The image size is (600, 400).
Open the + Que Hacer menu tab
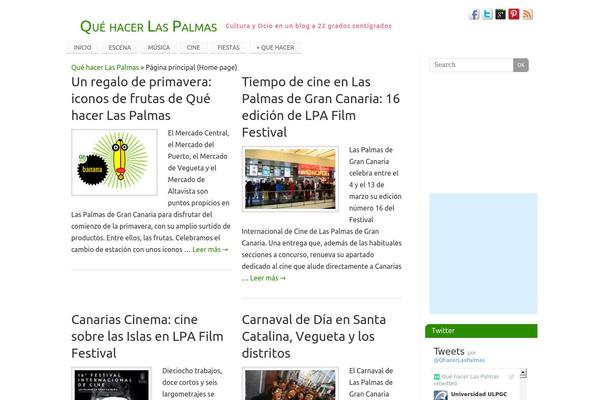tap(275, 47)
